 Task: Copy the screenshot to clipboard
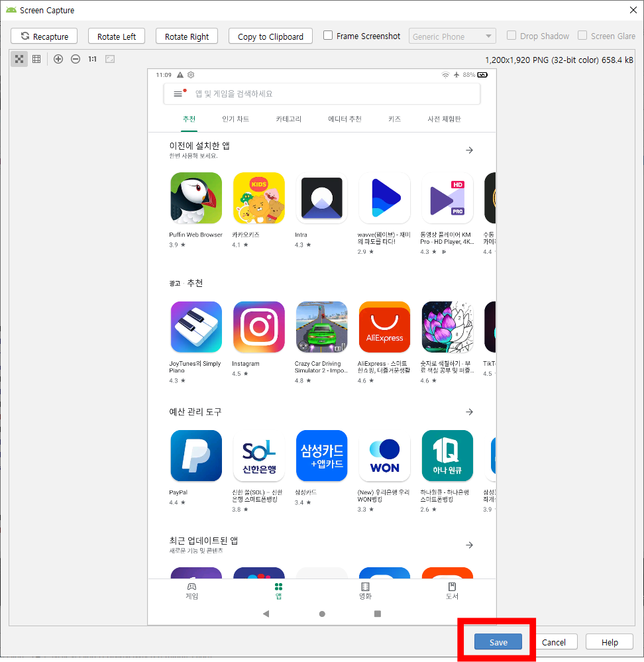(x=270, y=36)
